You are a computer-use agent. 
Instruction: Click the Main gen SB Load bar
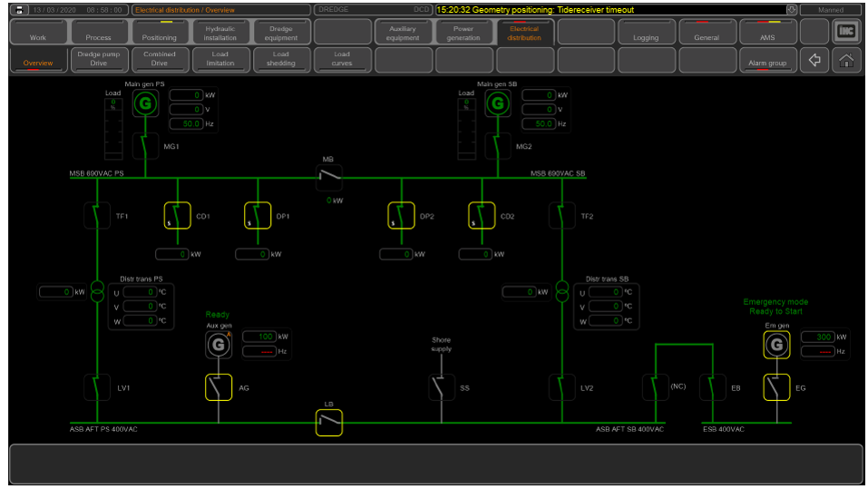[466, 129]
